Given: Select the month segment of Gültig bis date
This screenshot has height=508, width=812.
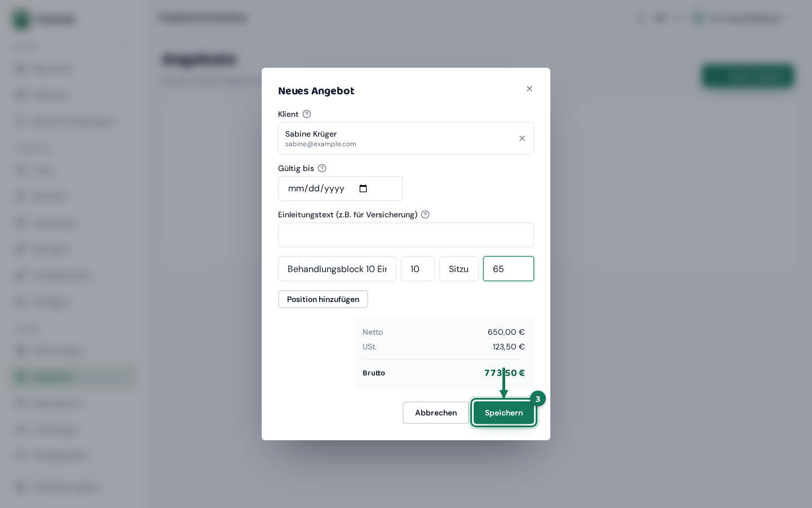Looking at the screenshot, I should tap(295, 189).
